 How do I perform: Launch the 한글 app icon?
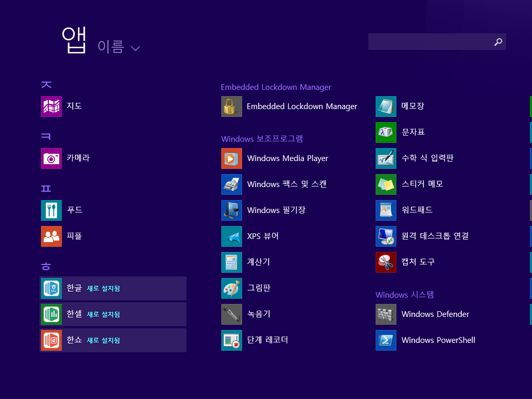tap(51, 288)
